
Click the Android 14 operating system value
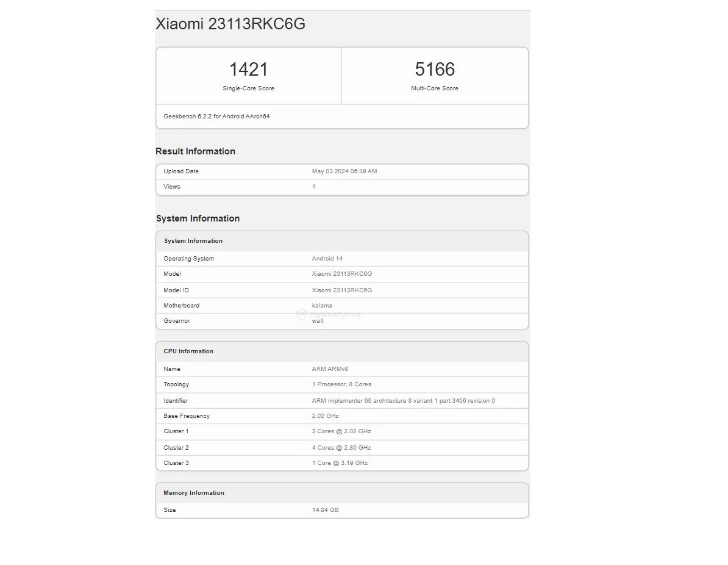pos(327,259)
